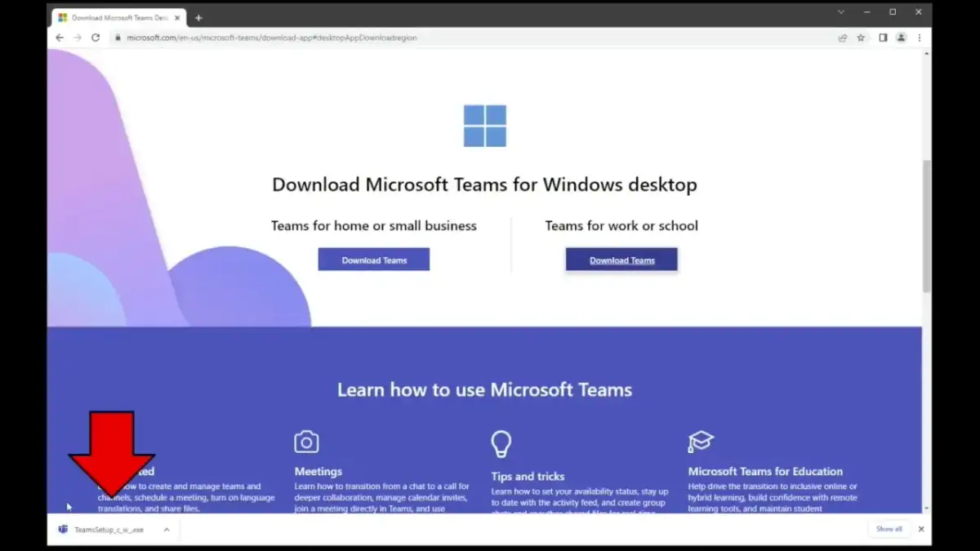Open the tab search dropdown arrow

841,13
